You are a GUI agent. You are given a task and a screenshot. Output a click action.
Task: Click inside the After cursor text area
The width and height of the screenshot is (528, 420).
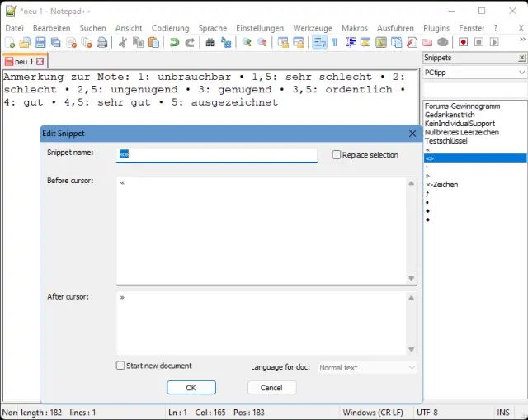pyautogui.click(x=262, y=323)
